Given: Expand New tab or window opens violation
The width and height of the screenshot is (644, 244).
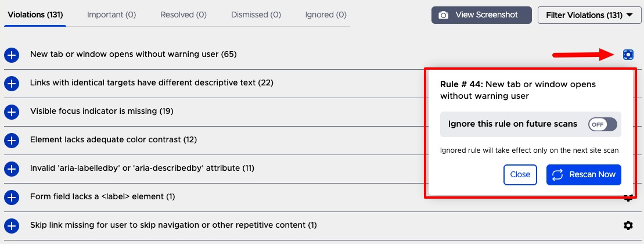Looking at the screenshot, I should [x=12, y=55].
